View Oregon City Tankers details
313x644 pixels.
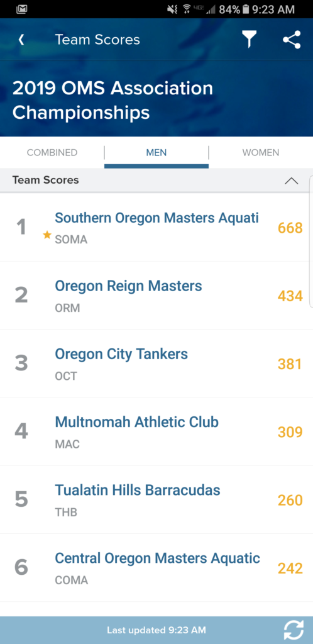[x=156, y=364]
